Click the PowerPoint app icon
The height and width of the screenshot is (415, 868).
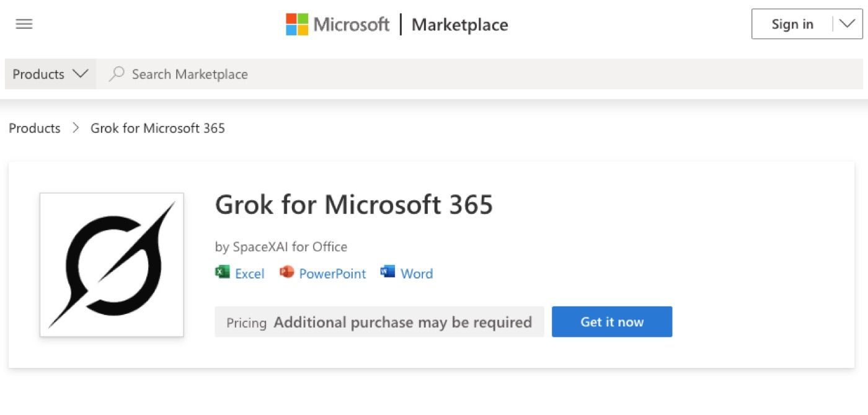pos(286,272)
